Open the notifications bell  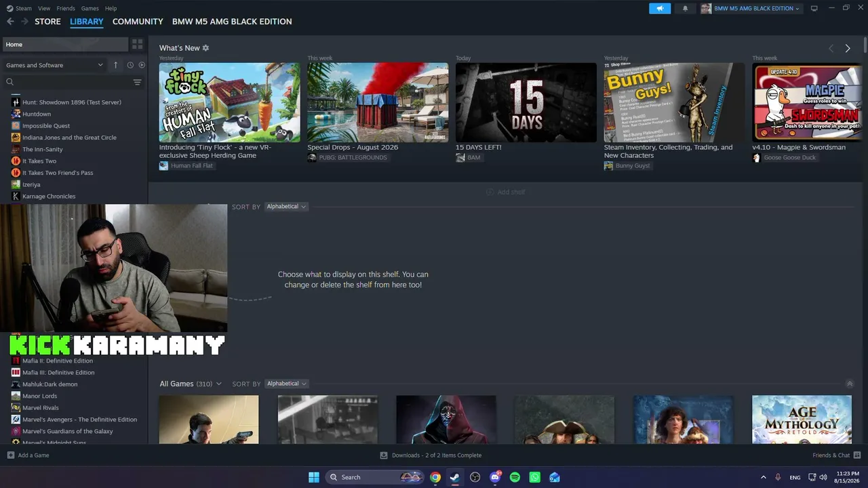point(685,8)
